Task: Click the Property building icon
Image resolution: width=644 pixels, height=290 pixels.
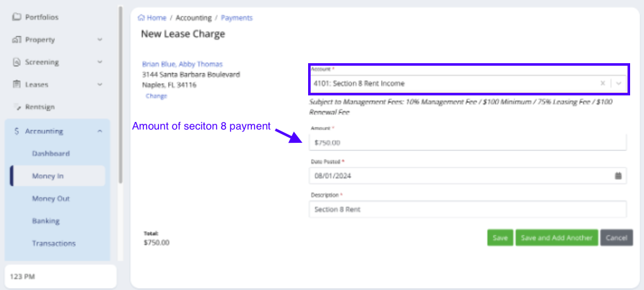Action: (x=16, y=40)
